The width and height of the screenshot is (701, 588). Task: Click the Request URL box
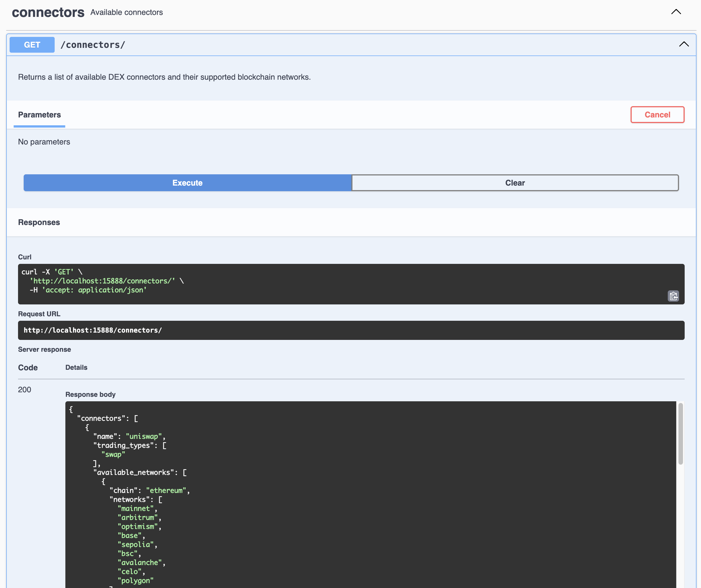[x=350, y=330]
